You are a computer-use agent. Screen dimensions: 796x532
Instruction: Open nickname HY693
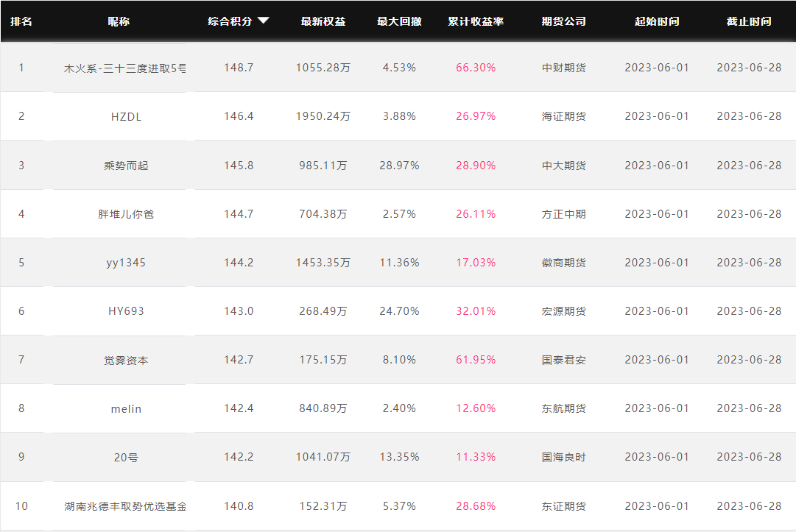pos(127,311)
